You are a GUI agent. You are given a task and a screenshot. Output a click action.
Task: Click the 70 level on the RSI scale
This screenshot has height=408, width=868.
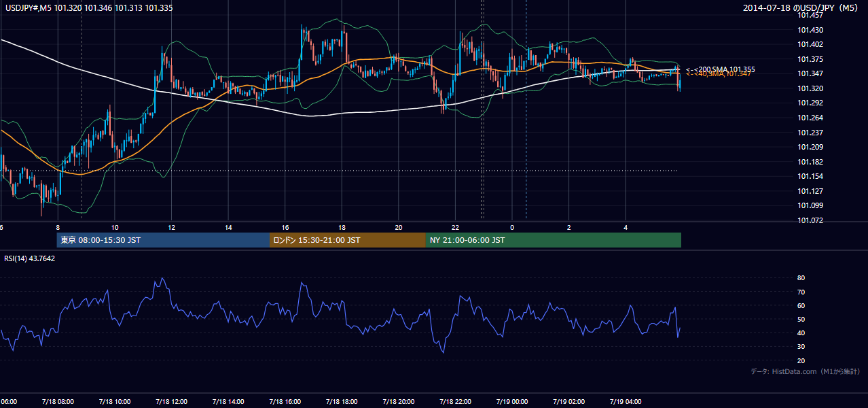point(801,292)
